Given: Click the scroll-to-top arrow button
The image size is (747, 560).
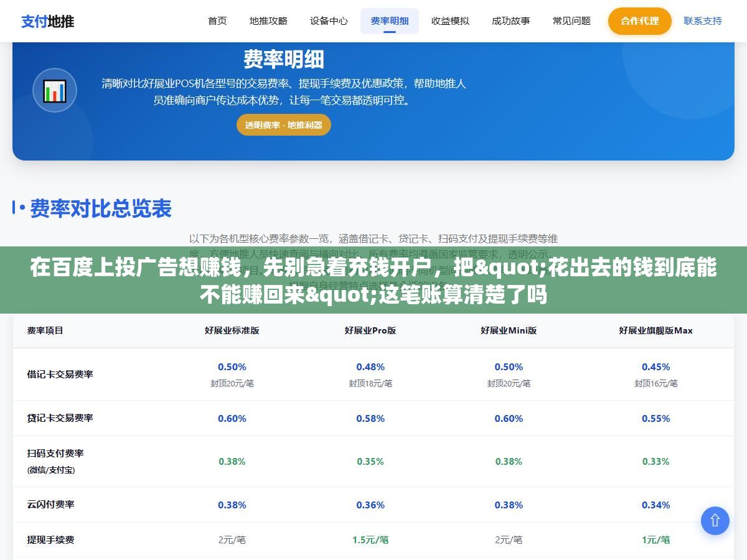Looking at the screenshot, I should tap(715, 521).
